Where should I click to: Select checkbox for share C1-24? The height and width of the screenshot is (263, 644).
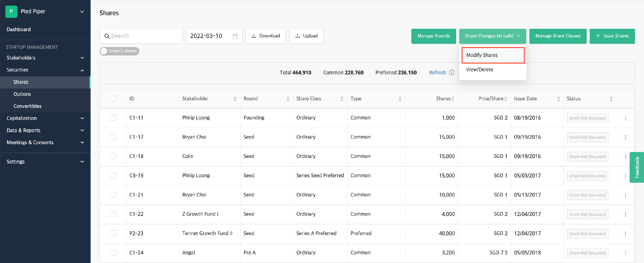[x=113, y=252]
